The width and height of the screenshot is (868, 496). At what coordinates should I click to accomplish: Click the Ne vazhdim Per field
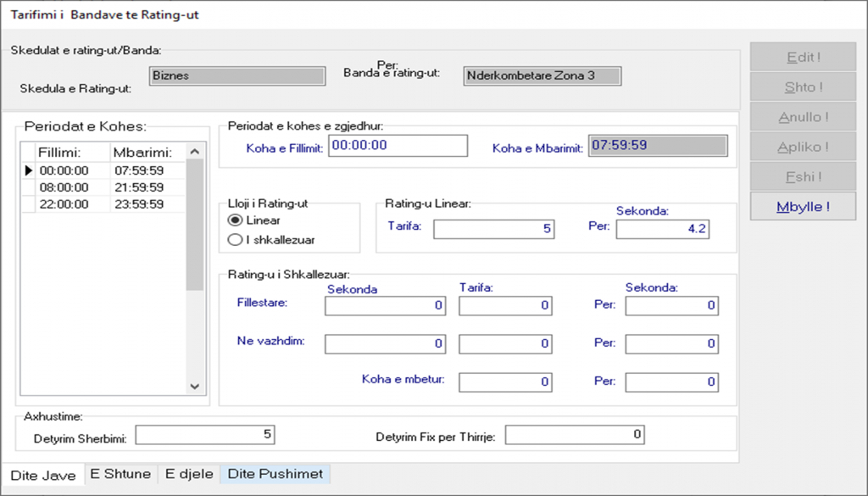tap(672, 343)
